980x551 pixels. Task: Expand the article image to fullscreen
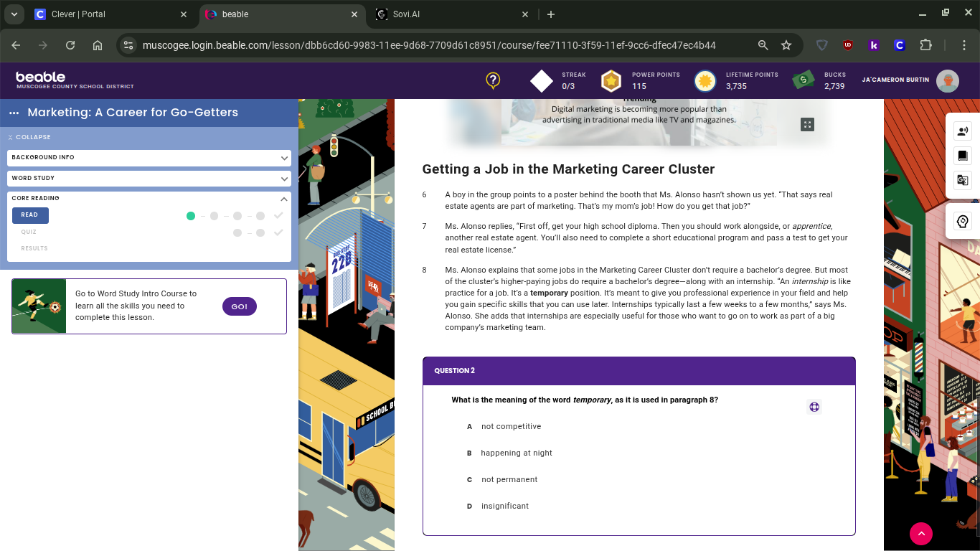pyautogui.click(x=807, y=124)
